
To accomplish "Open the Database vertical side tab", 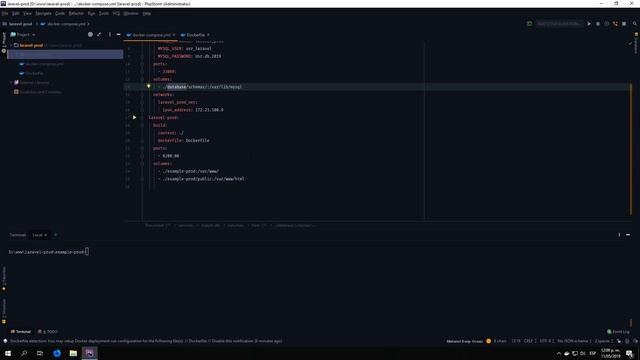I will coord(636,43).
